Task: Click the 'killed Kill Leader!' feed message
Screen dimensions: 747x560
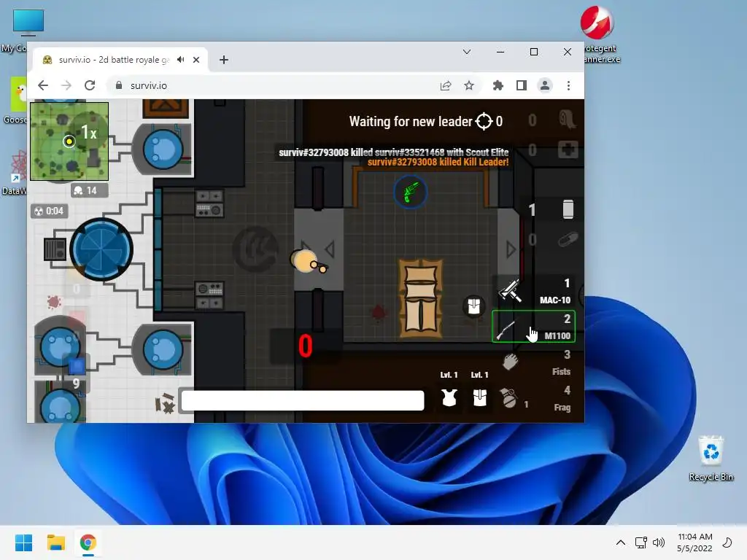Action: (438, 162)
